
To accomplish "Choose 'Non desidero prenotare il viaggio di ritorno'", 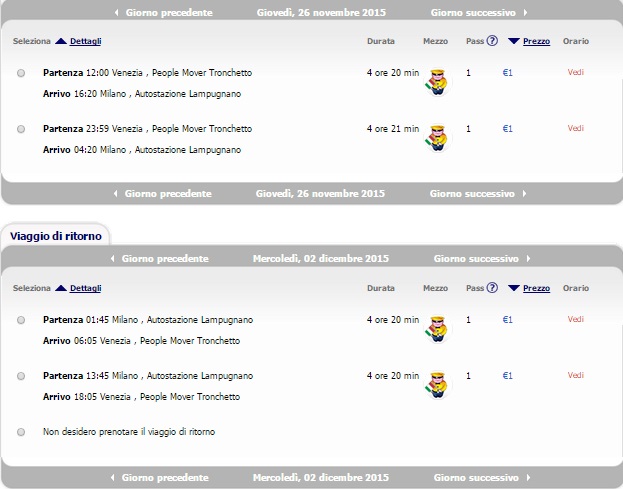I will click(x=22, y=432).
